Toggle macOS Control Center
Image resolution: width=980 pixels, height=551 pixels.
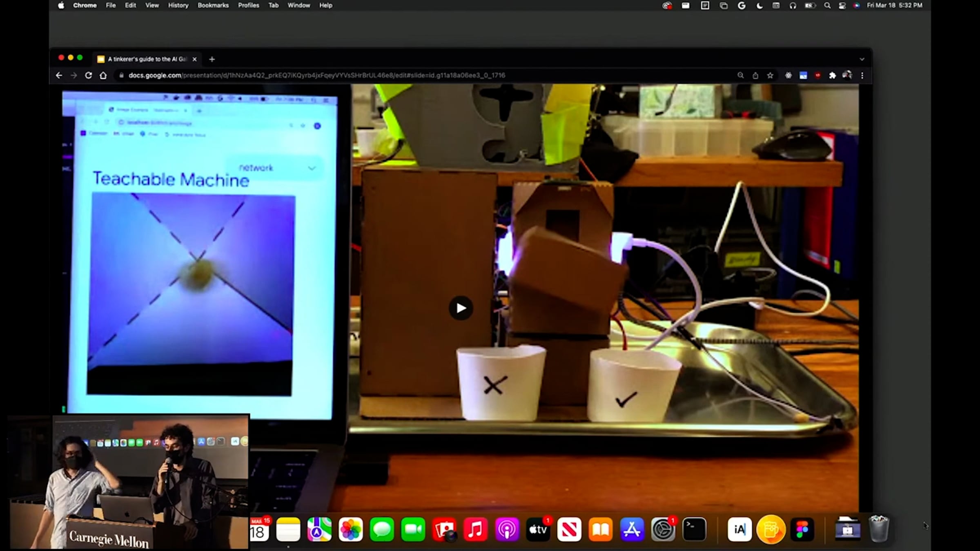pos(842,5)
